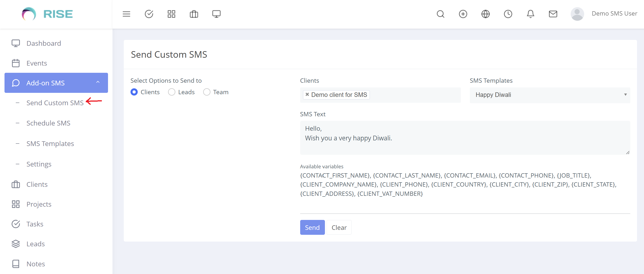The image size is (644, 274).
Task: Go to Schedule SMS in sidebar
Action: pos(48,123)
